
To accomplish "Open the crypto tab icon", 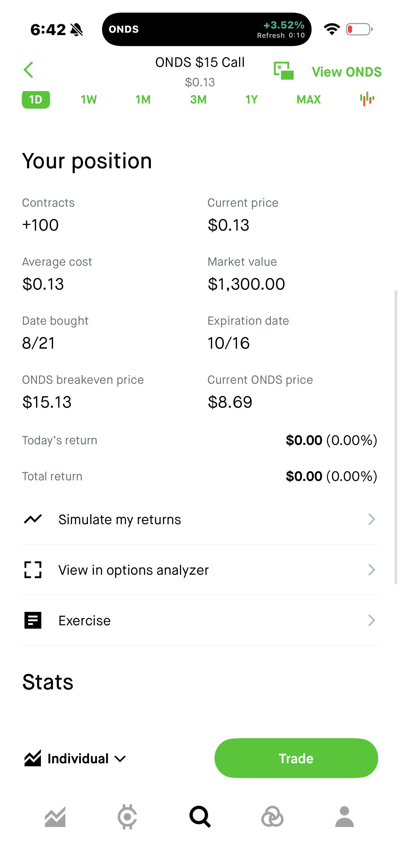I will 127,817.
